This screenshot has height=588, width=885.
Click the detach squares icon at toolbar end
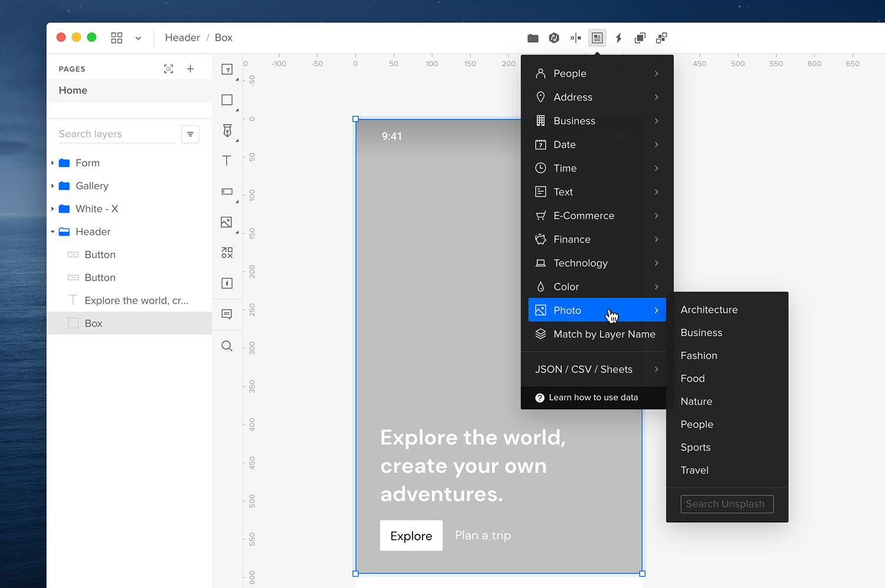(x=661, y=38)
